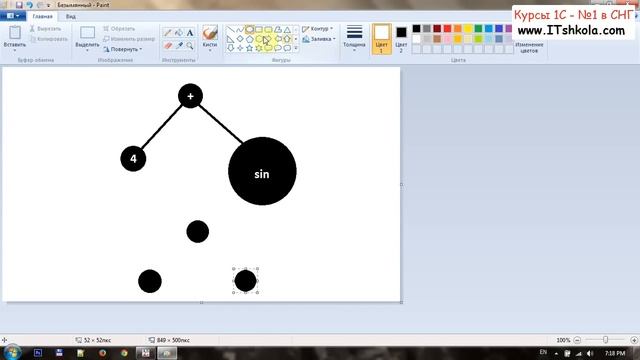The width and height of the screenshot is (640, 360).
Task: Open the Контур outline dropdown
Action: tap(318, 29)
